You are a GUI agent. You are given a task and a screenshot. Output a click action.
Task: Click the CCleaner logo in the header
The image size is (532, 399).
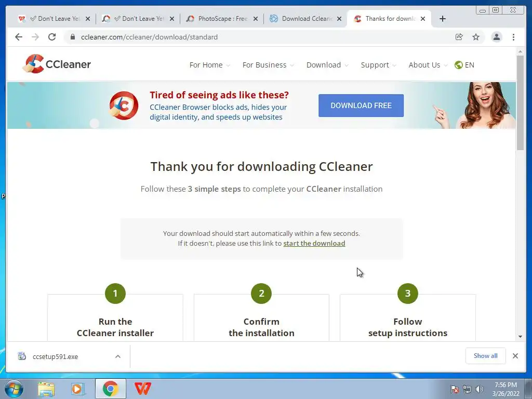click(57, 64)
